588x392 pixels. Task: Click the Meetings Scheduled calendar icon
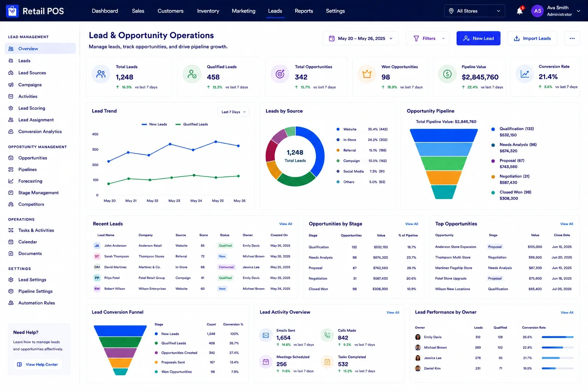pos(266,362)
